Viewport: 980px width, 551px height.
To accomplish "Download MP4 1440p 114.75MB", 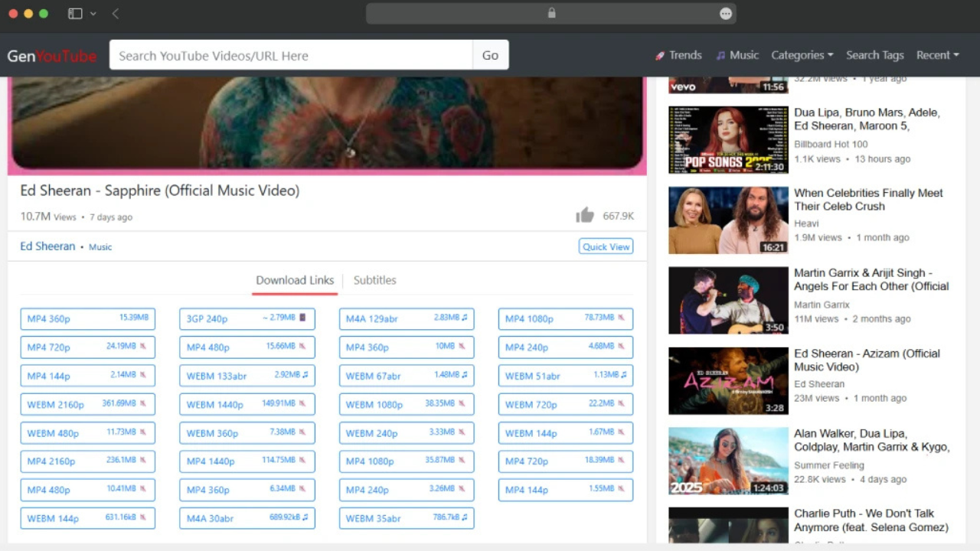I will click(x=247, y=461).
